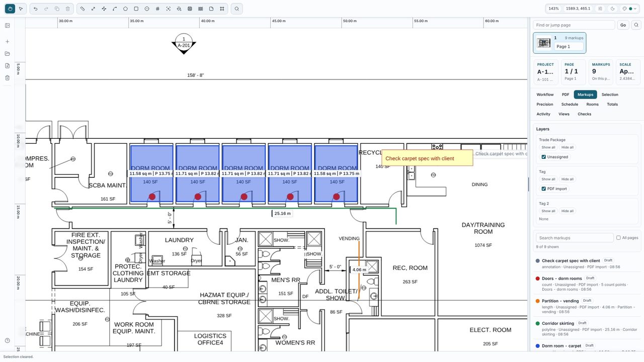Viewport: 644px width, 362px height.
Task: Switch to the Workflow tab
Action: [x=545, y=95]
